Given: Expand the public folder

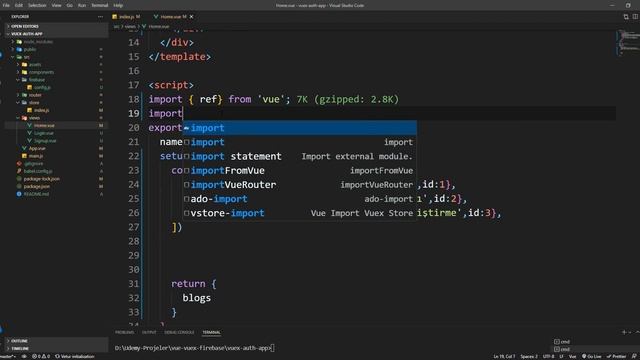Looking at the screenshot, I should [29, 49].
